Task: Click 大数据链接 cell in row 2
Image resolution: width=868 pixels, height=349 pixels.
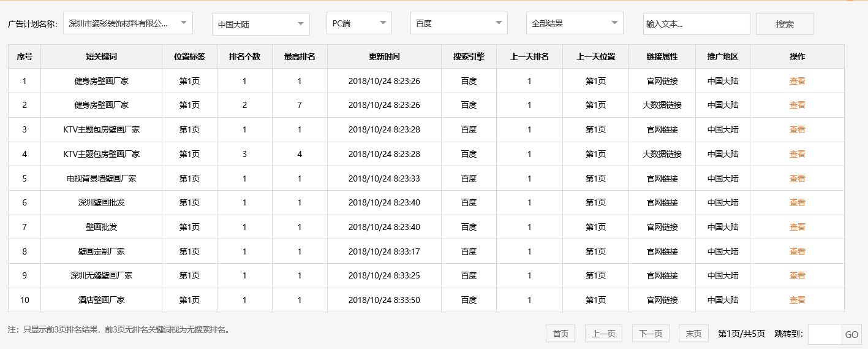Action: tap(662, 105)
